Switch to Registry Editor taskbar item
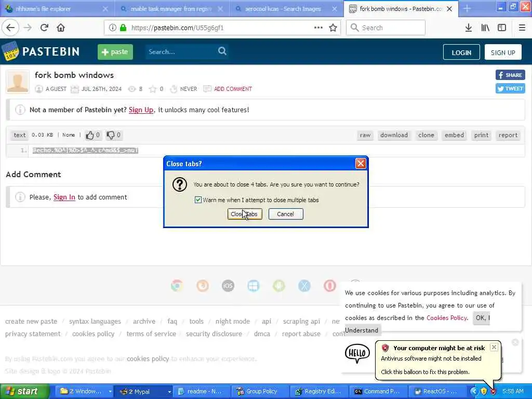The height and width of the screenshot is (399, 532). (x=320, y=391)
